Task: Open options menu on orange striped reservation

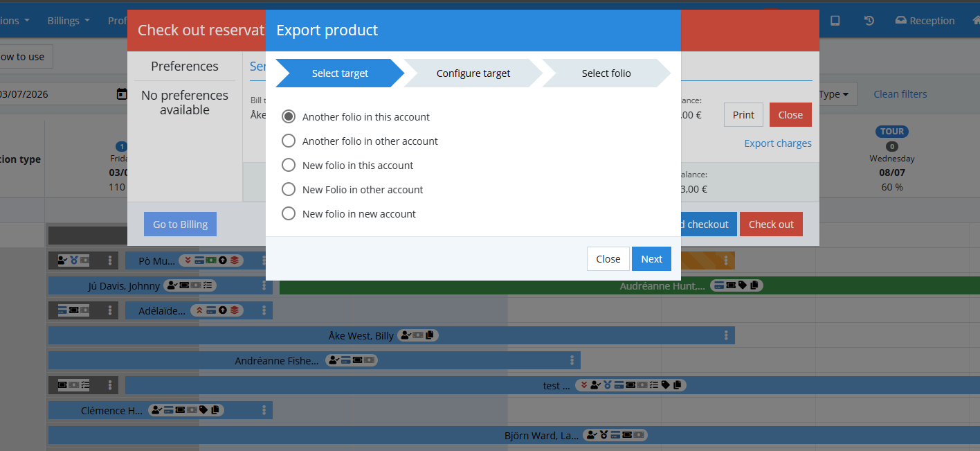Action: [726, 260]
